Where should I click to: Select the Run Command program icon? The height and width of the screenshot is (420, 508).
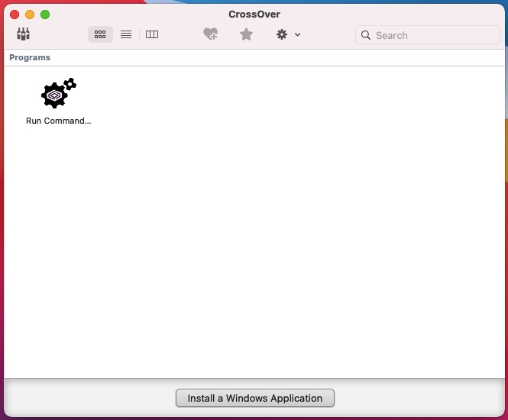click(59, 93)
